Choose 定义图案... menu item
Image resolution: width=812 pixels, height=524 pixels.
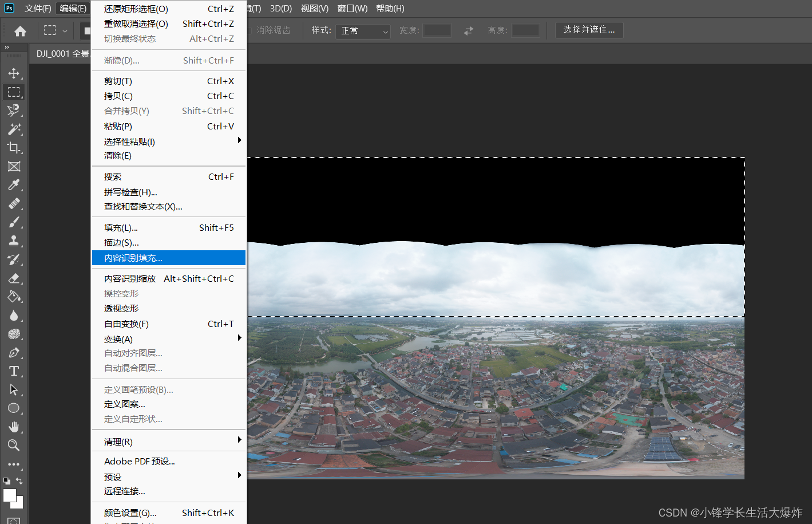click(x=169, y=404)
